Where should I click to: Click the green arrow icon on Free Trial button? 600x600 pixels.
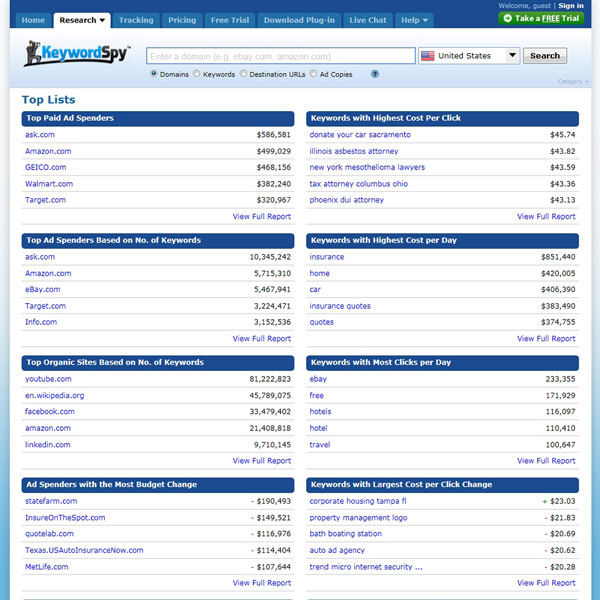507,18
